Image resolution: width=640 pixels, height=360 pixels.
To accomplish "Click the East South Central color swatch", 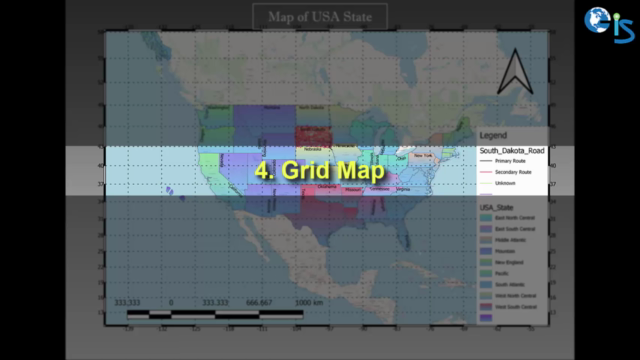I will coord(486,229).
